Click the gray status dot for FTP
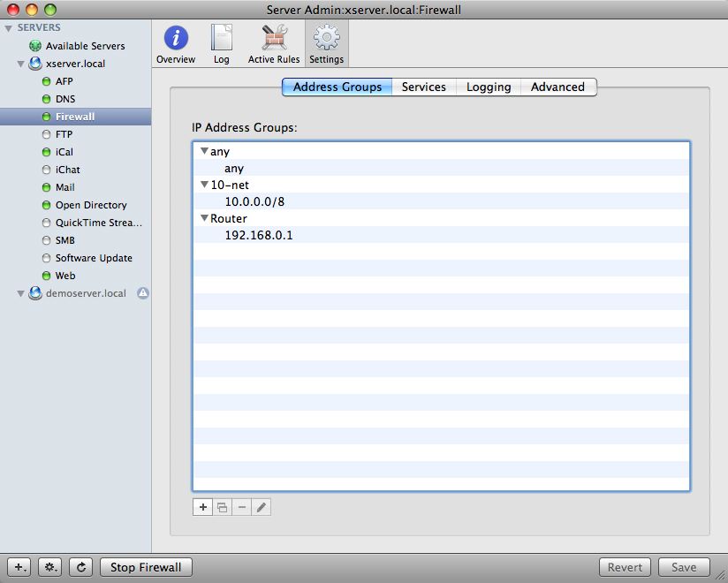 pos(46,134)
